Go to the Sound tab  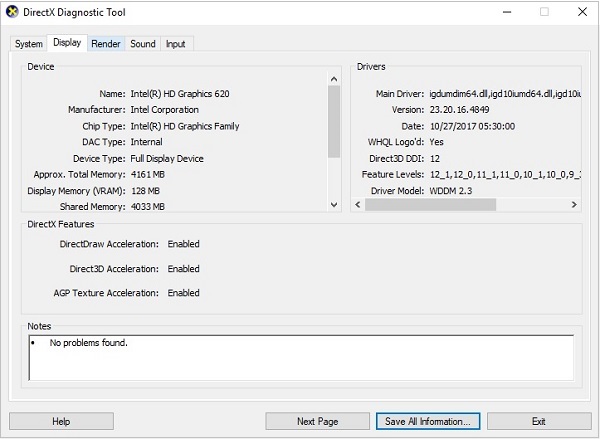pyautogui.click(x=143, y=44)
